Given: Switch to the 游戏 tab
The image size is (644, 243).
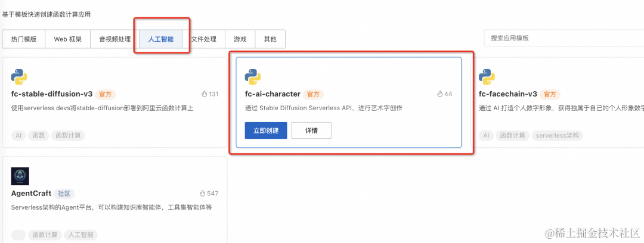Looking at the screenshot, I should (240, 39).
